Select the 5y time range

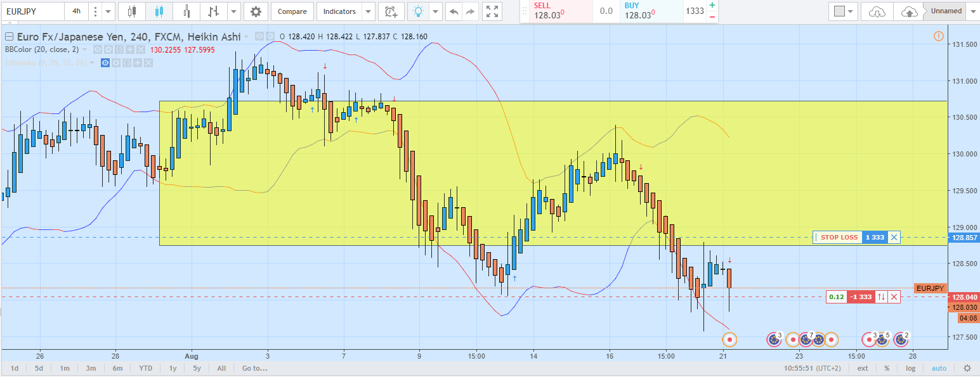click(197, 368)
